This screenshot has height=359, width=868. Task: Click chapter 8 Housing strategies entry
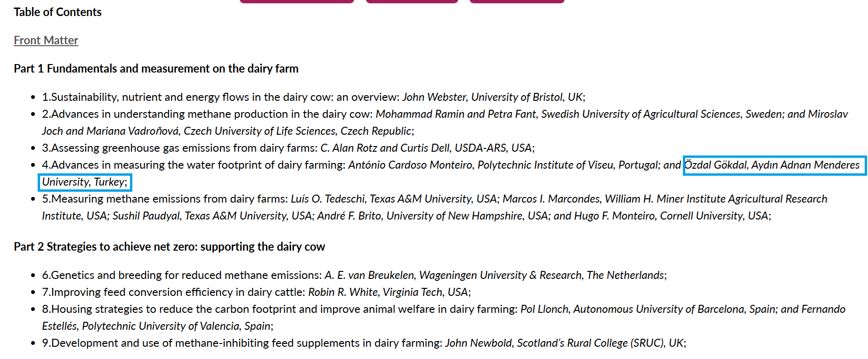[x=279, y=309]
